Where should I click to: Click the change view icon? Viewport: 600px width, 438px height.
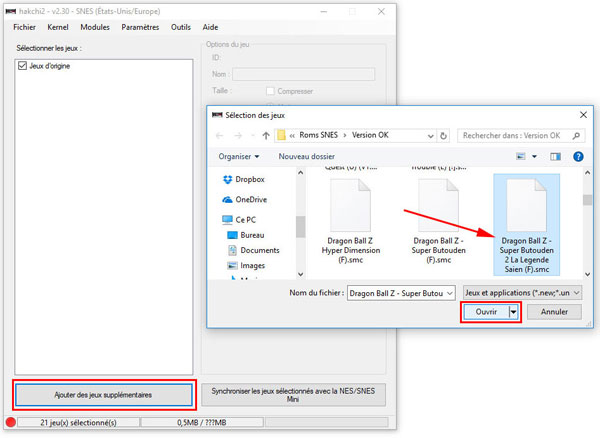pos(522,157)
